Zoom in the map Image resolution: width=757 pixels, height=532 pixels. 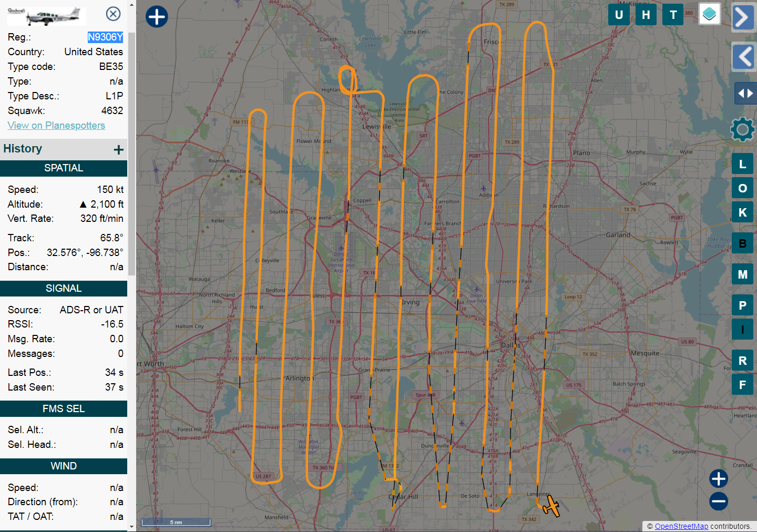coord(718,478)
